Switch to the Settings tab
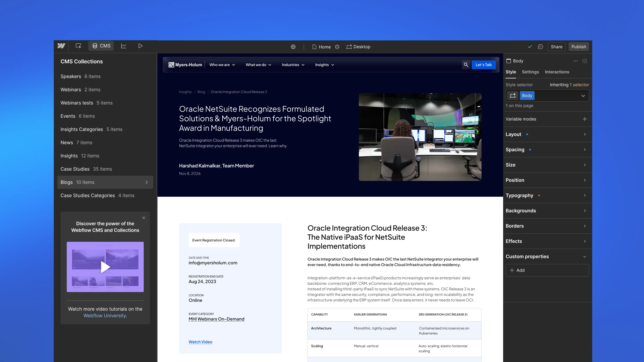 pyautogui.click(x=530, y=72)
